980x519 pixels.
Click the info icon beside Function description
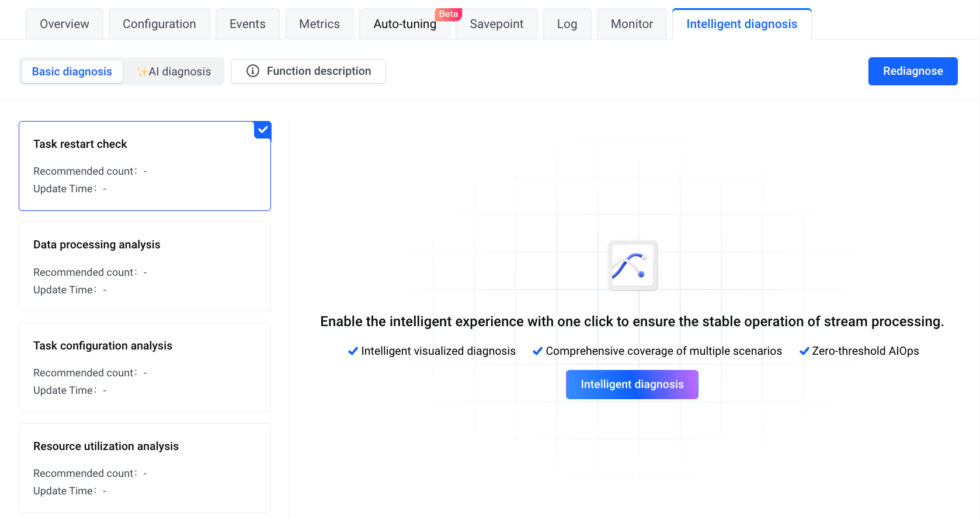coord(253,71)
